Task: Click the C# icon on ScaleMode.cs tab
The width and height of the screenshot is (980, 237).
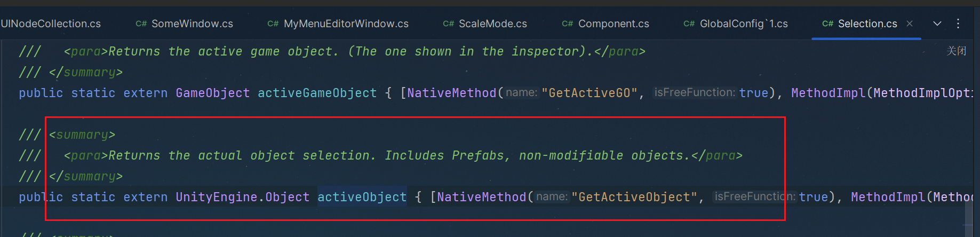Action: [449, 24]
